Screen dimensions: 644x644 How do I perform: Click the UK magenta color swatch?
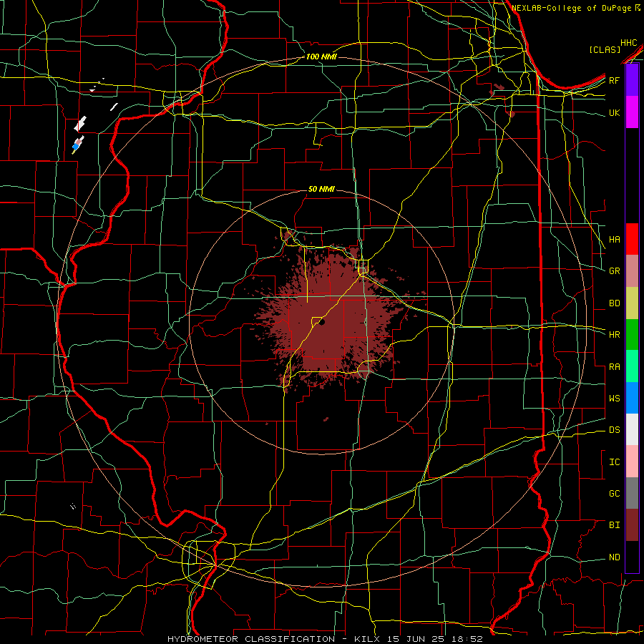632,112
